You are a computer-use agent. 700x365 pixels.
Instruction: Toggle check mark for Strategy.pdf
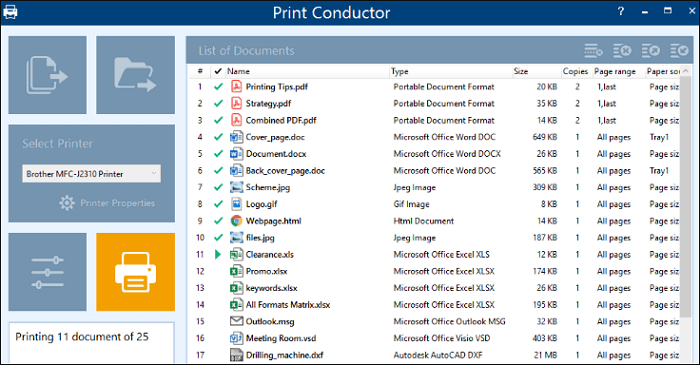pos(218,104)
